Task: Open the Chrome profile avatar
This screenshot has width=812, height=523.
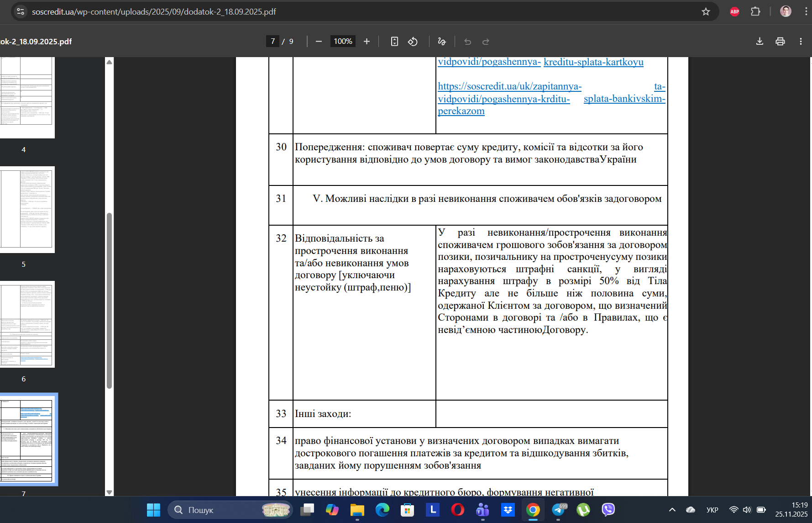Action: tap(786, 11)
